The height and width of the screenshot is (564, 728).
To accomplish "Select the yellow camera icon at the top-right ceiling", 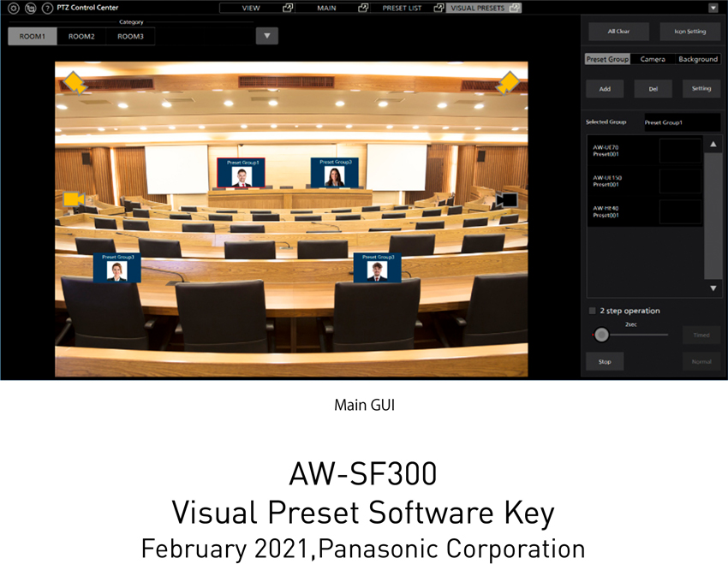I will click(508, 84).
